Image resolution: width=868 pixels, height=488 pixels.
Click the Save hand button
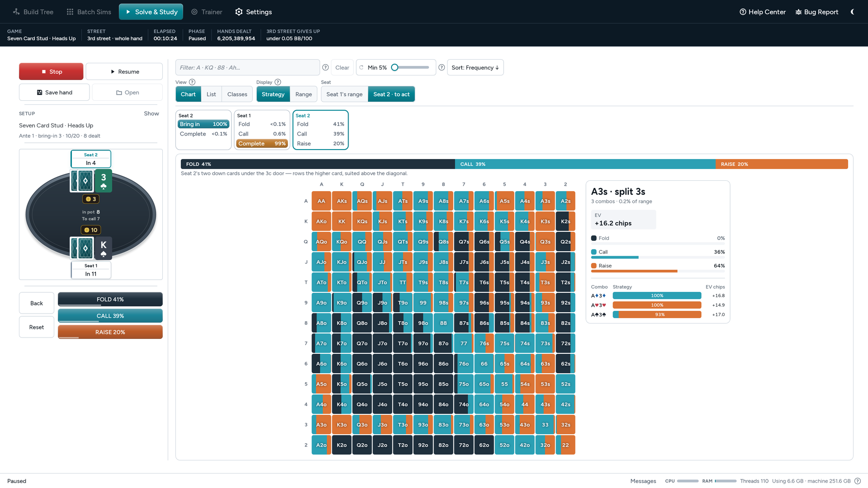54,92
